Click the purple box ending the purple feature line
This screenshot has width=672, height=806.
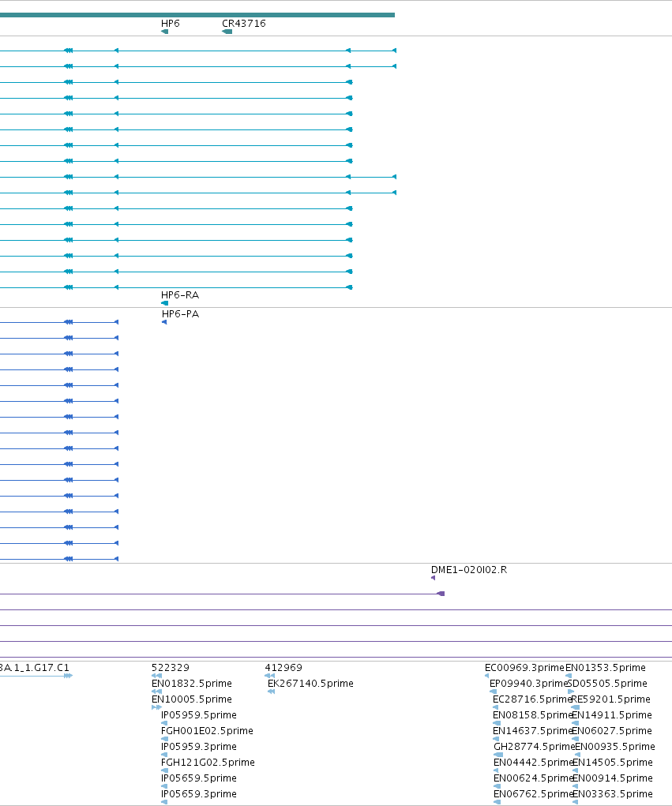pyautogui.click(x=441, y=594)
